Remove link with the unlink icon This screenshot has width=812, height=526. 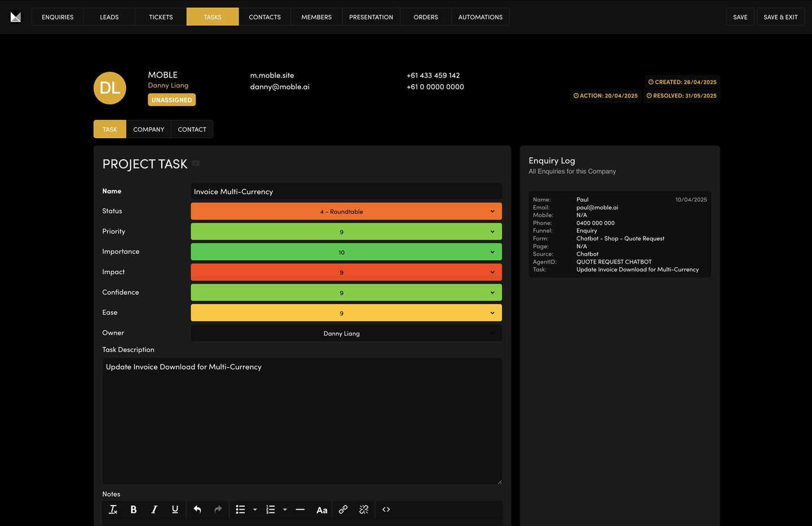coord(364,510)
